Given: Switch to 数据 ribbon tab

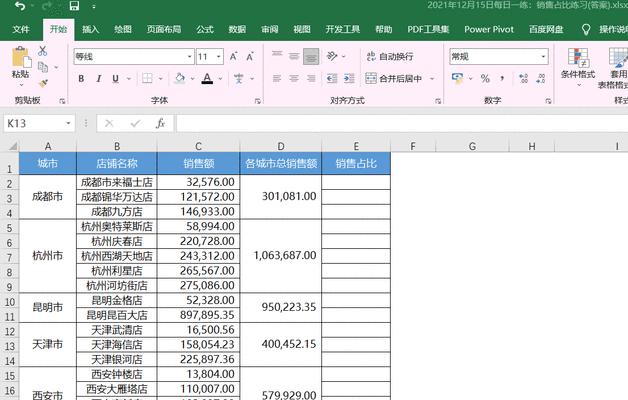Looking at the screenshot, I should (x=237, y=29).
